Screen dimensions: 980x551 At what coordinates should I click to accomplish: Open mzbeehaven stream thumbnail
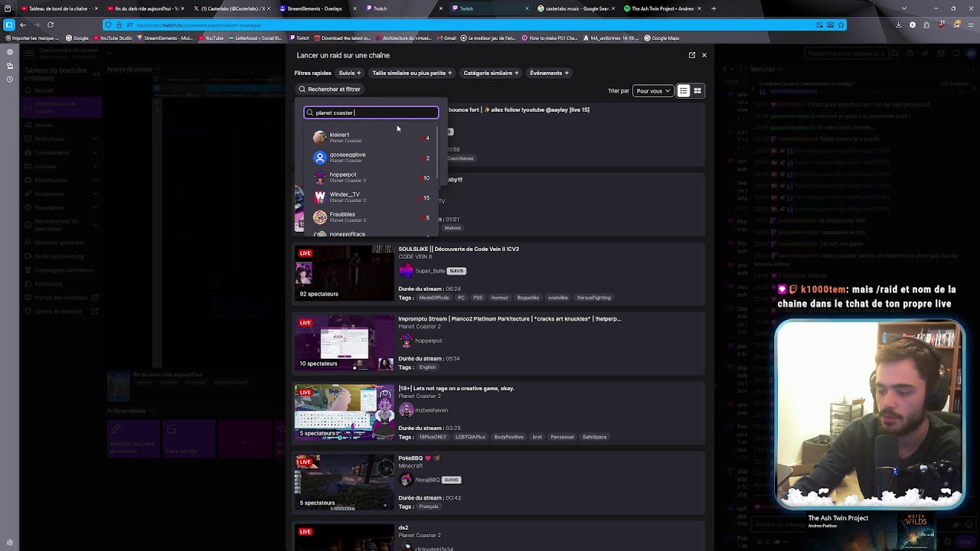(344, 412)
